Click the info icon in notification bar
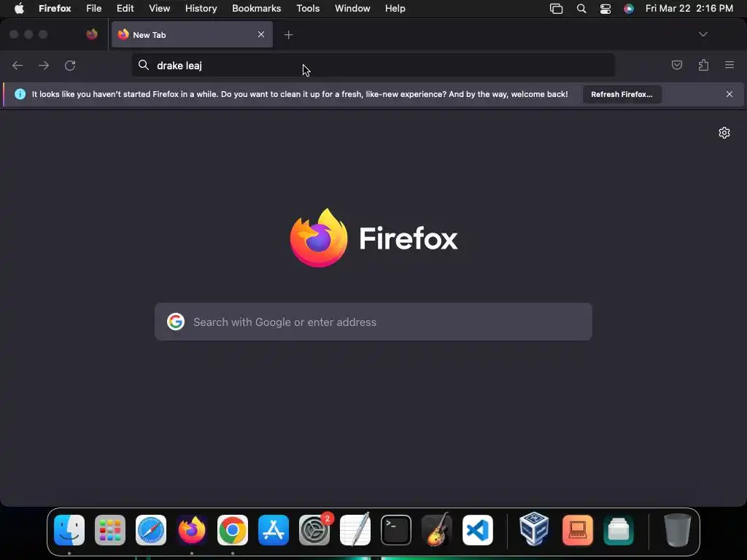747x560 pixels. 20,94
